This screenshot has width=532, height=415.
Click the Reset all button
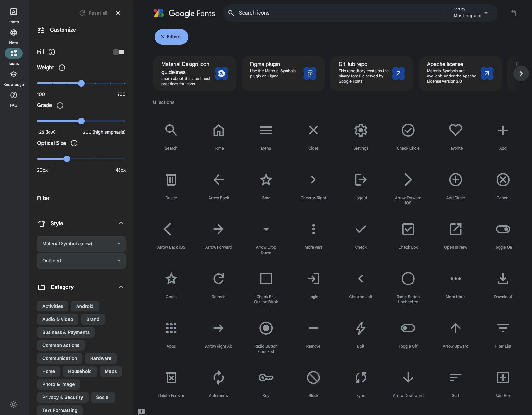[94, 13]
